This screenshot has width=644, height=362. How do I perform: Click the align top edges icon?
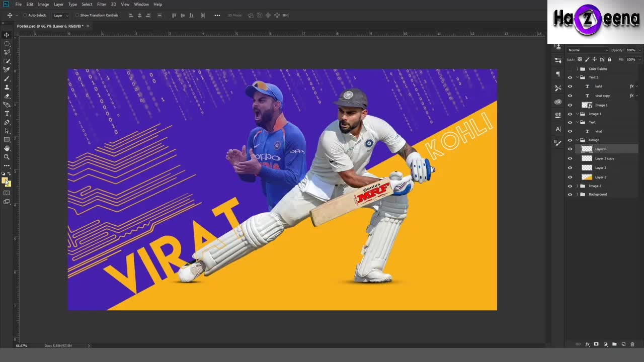(174, 15)
